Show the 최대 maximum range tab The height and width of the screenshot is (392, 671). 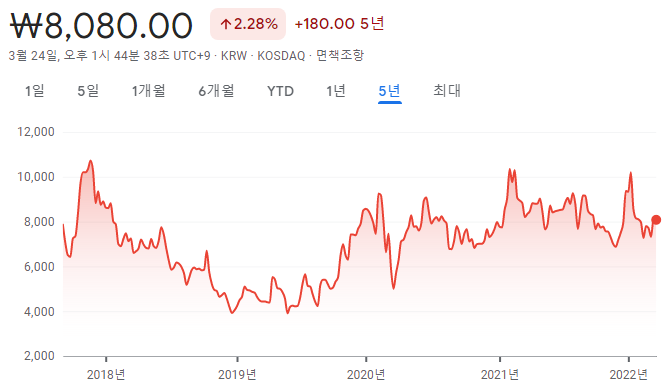447,91
